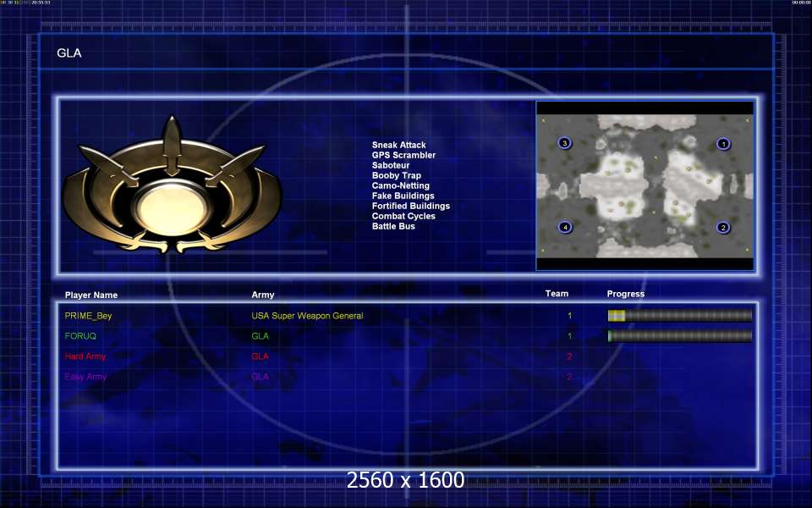Click the 'Progress' column header
812x508 pixels.
click(x=626, y=294)
